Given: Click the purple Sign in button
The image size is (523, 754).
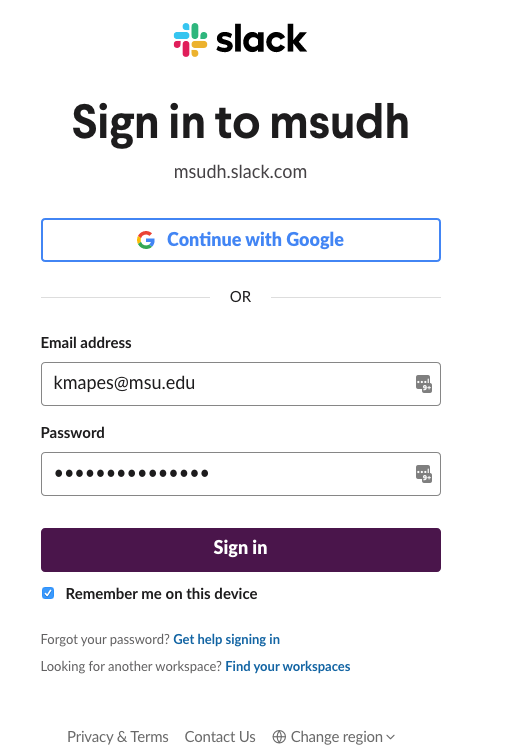Looking at the screenshot, I should pyautogui.click(x=241, y=550).
